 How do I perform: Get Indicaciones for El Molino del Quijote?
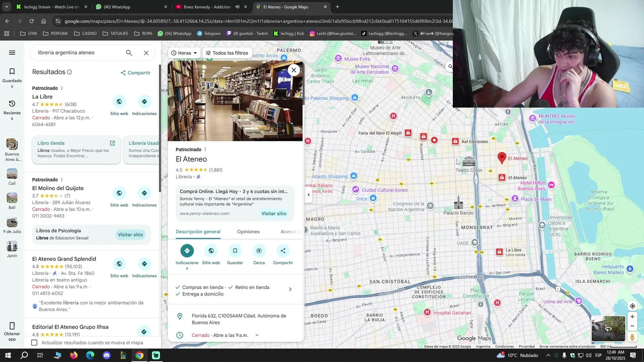tap(144, 193)
